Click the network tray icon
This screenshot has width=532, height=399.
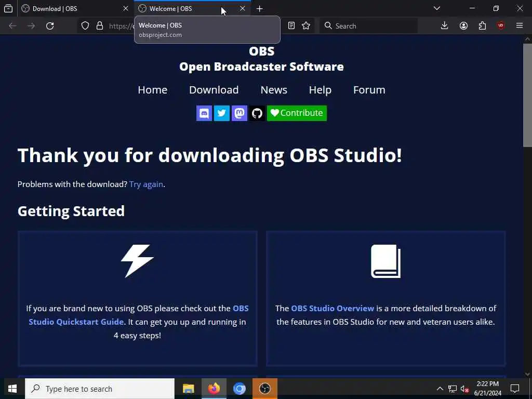point(453,389)
